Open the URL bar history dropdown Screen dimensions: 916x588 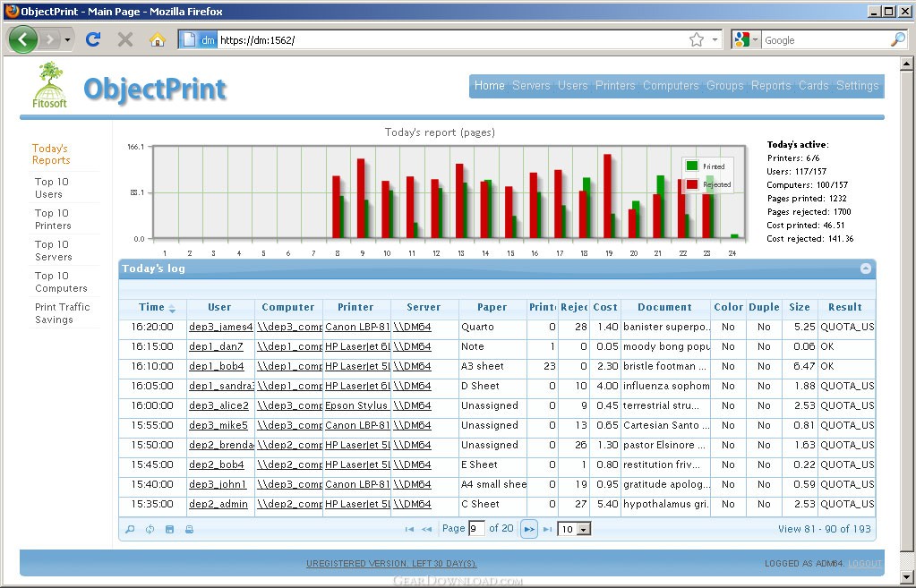click(x=715, y=39)
